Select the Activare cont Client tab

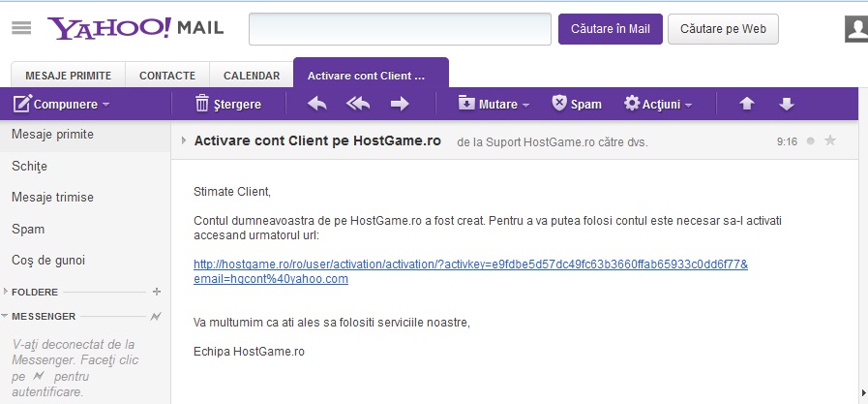[x=371, y=75]
